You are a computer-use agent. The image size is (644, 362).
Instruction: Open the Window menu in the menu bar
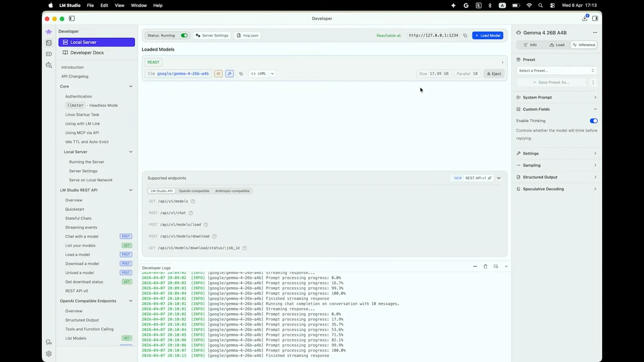click(x=139, y=6)
